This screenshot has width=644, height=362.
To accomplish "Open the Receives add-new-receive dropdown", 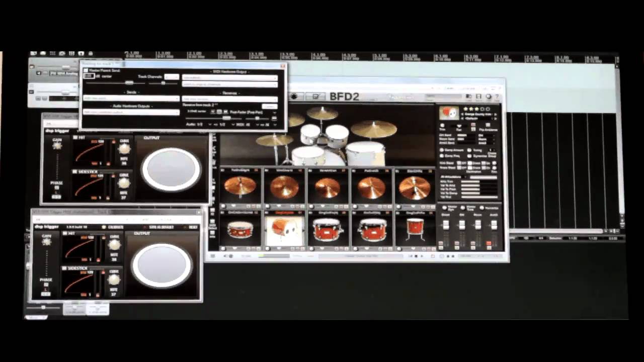I will point(229,99).
